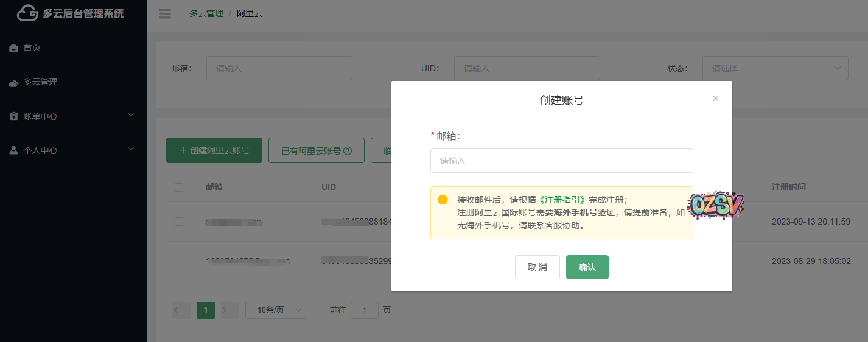Focus the 邮箱 filter input field

(279, 68)
